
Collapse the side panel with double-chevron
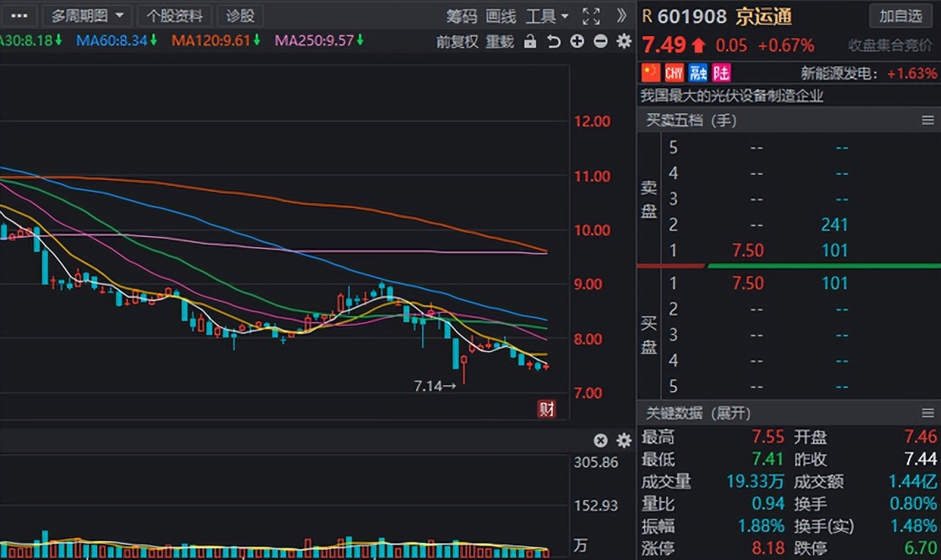pyautogui.click(x=621, y=15)
